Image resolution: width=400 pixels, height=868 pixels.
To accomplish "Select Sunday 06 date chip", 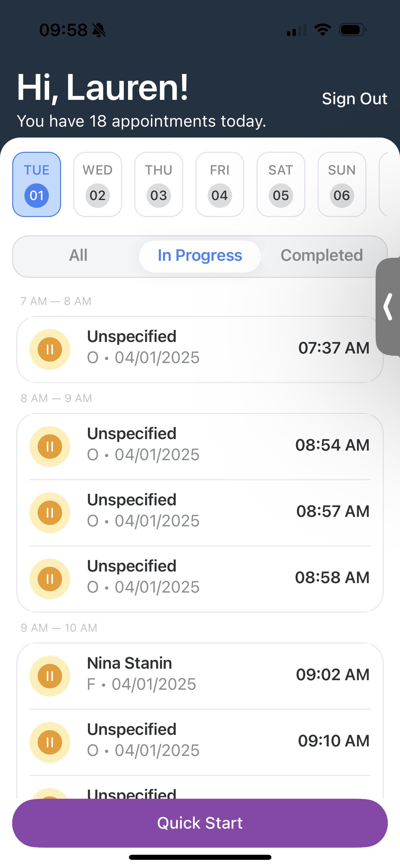I will coord(342,184).
